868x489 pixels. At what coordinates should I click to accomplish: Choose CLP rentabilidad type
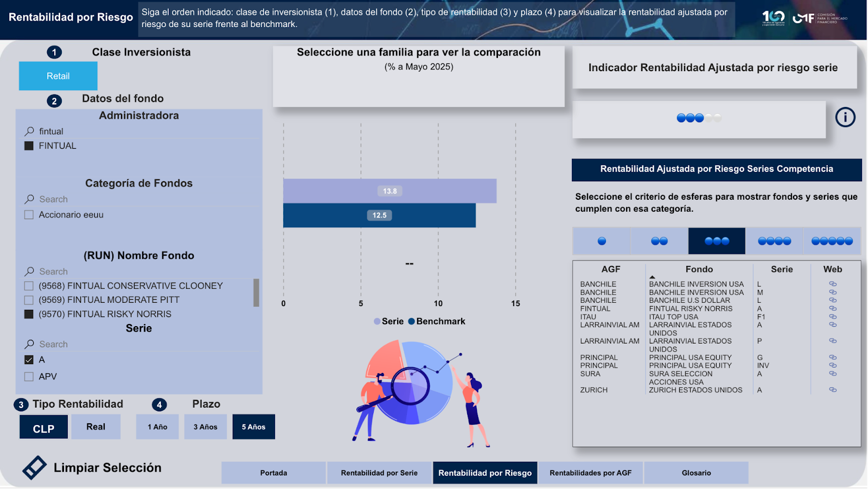tap(43, 427)
